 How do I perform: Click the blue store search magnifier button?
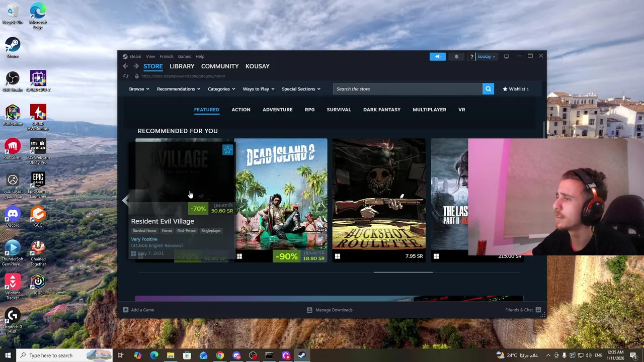pyautogui.click(x=488, y=89)
